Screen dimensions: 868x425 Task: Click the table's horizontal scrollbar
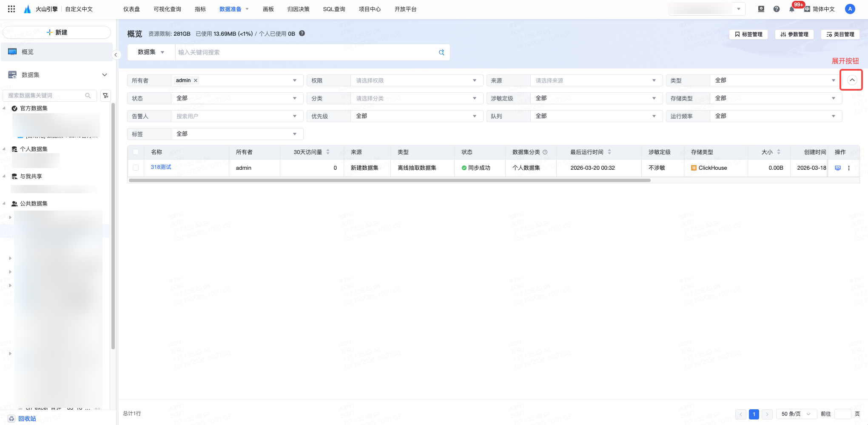tap(390, 180)
